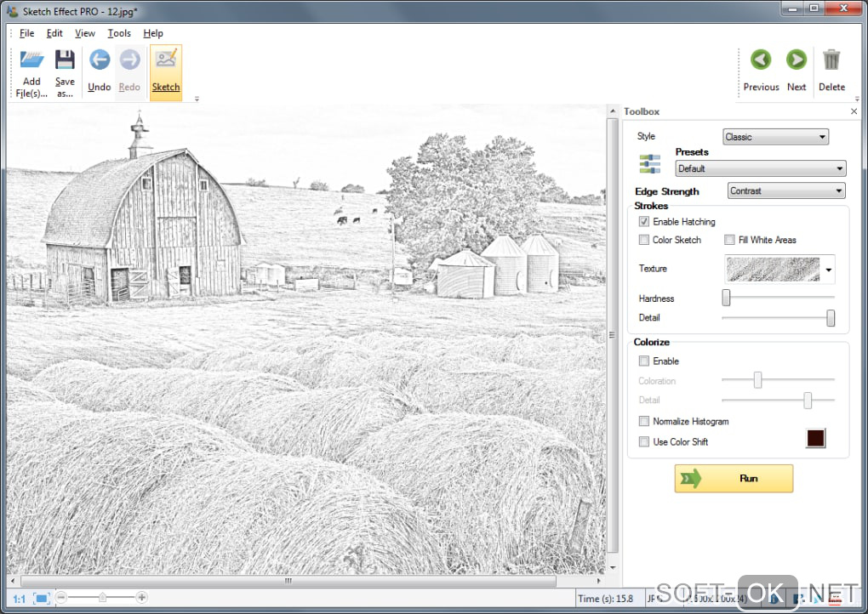The image size is (868, 614).
Task: Undo the last action
Action: (x=100, y=62)
